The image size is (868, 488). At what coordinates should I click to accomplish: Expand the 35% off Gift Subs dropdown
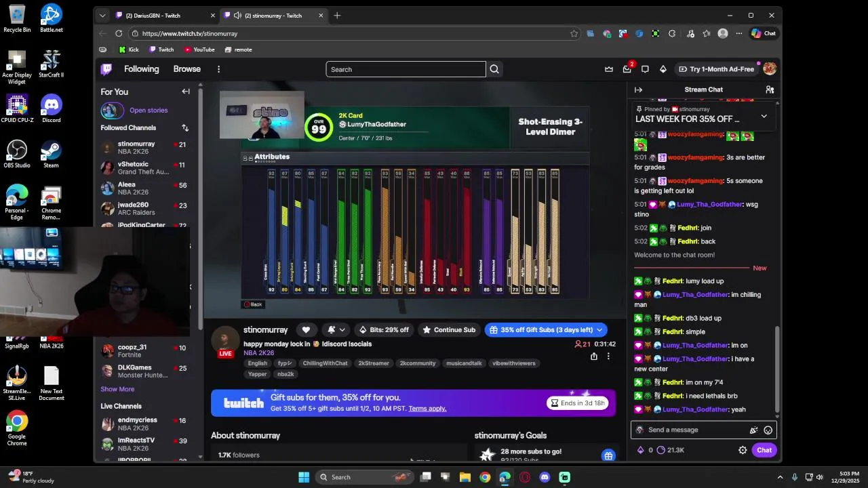pos(599,330)
